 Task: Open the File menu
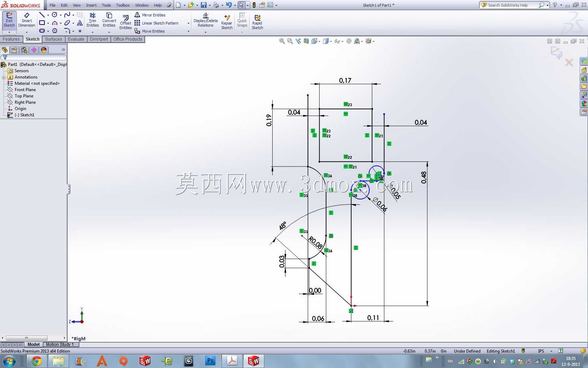(x=52, y=5)
